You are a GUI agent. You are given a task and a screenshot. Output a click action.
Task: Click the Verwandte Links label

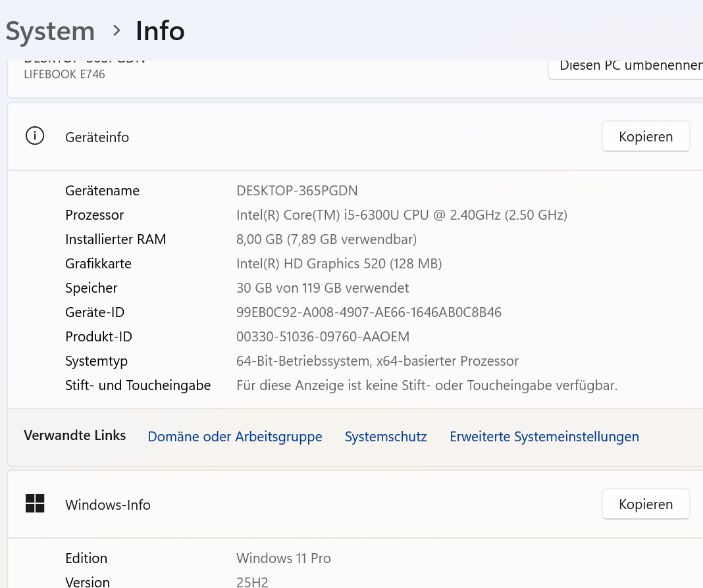pyautogui.click(x=74, y=435)
